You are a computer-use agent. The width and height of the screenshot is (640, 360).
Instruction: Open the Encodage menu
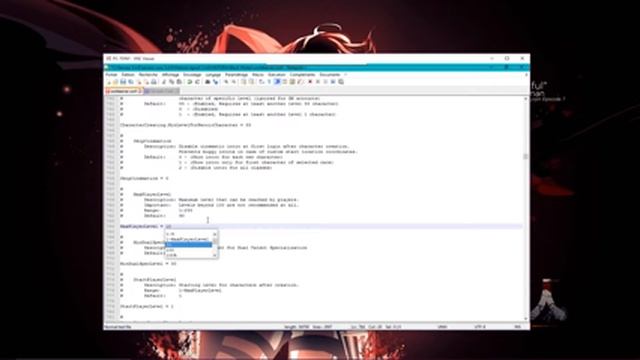tap(192, 75)
